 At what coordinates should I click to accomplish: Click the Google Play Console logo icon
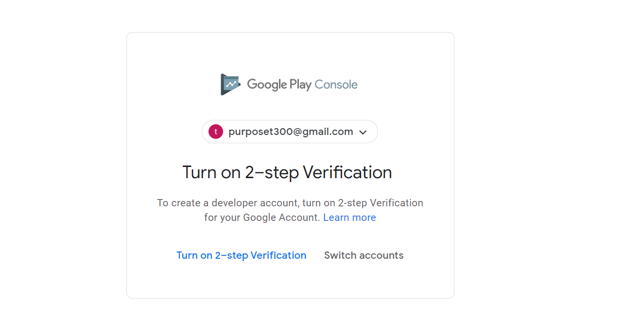tap(230, 84)
